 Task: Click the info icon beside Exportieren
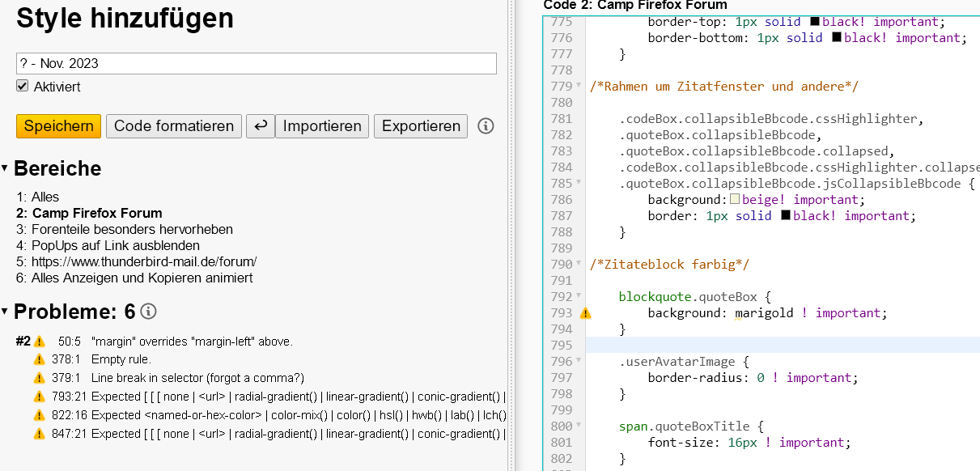point(486,126)
